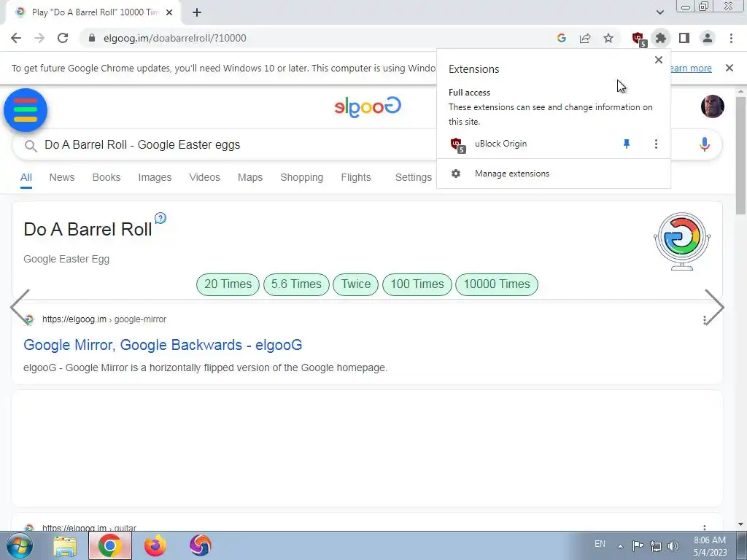Click the help question mark icon
Viewport: 747px width, 560px height.
coord(160,218)
